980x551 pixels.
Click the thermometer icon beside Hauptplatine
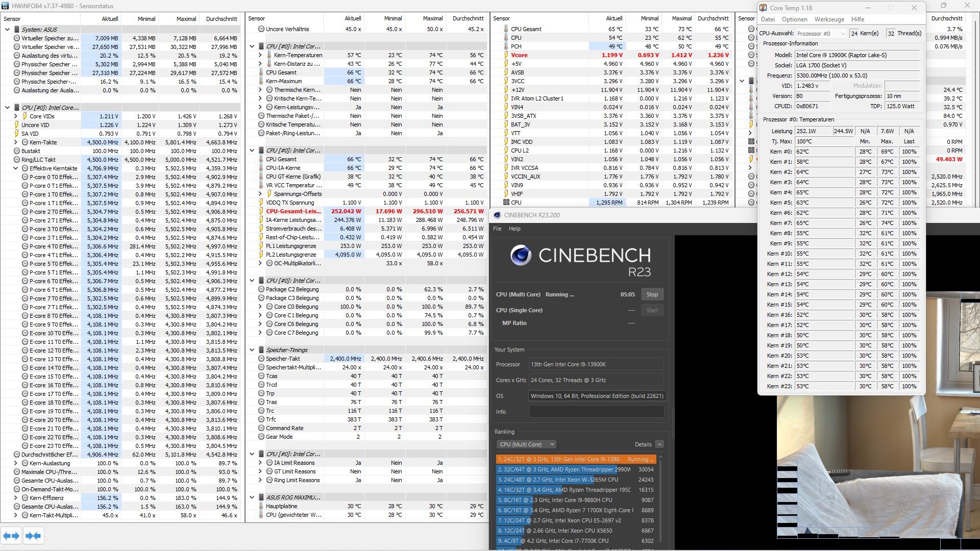pyautogui.click(x=261, y=506)
